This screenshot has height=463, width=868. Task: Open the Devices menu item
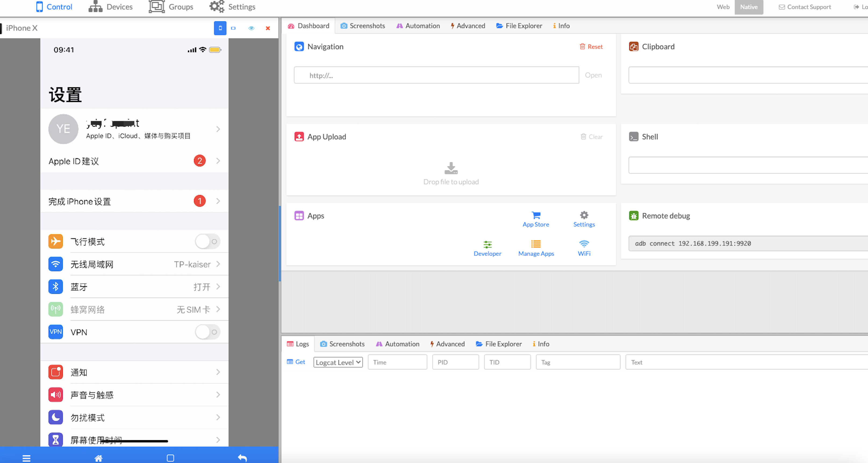click(110, 7)
